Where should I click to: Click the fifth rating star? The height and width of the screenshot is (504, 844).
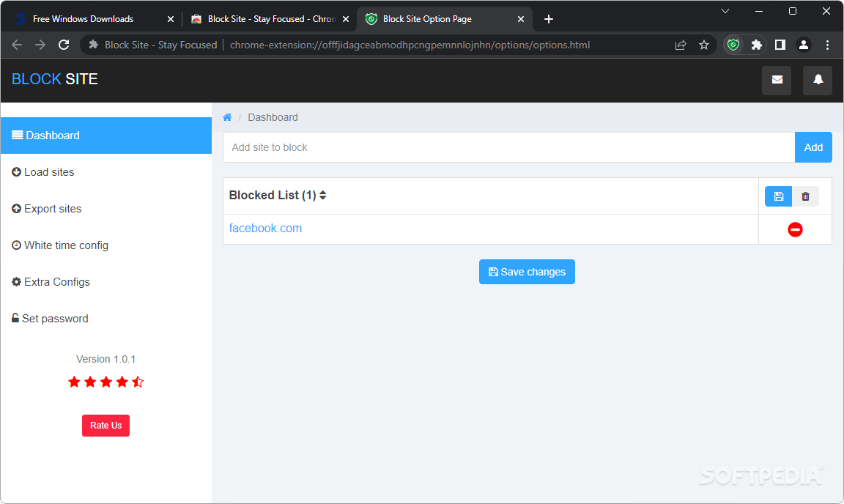(138, 381)
